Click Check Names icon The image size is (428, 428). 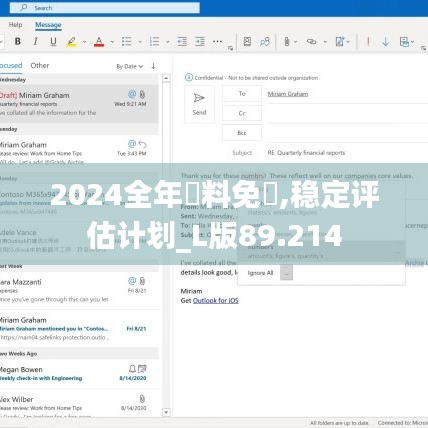pos(265,42)
